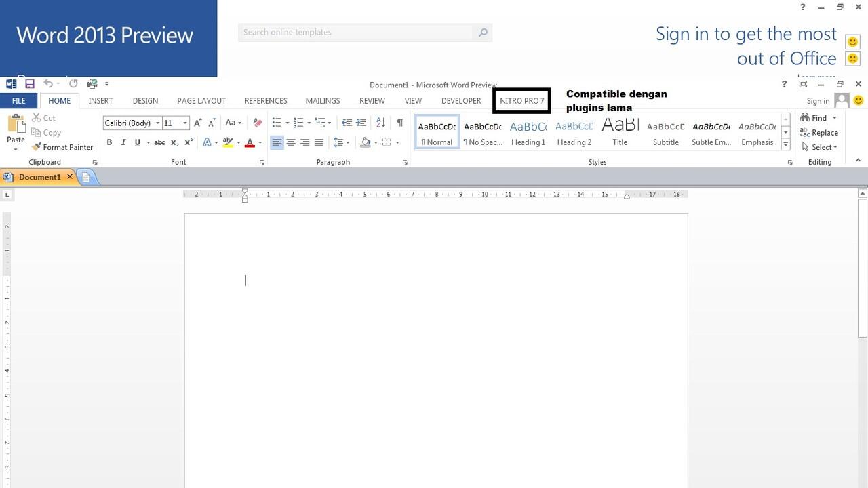868x488 pixels.
Task: Toggle italic formatting
Action: 123,142
